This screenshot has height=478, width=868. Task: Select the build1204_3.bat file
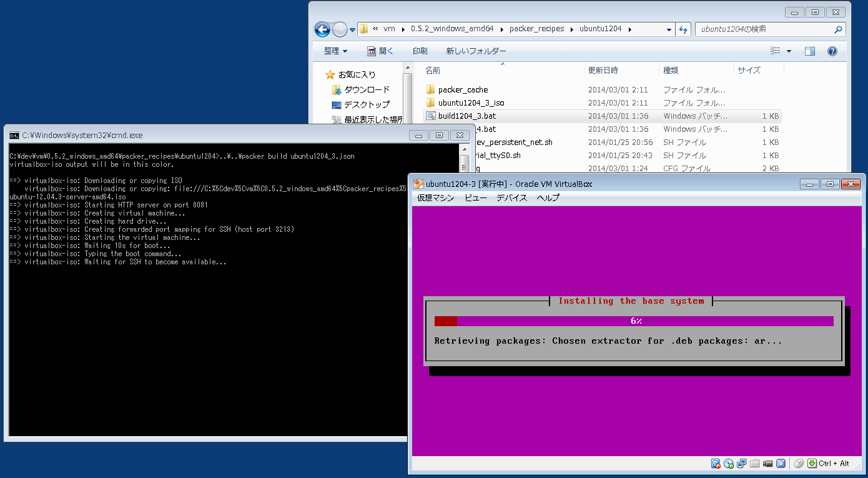pyautogui.click(x=467, y=116)
